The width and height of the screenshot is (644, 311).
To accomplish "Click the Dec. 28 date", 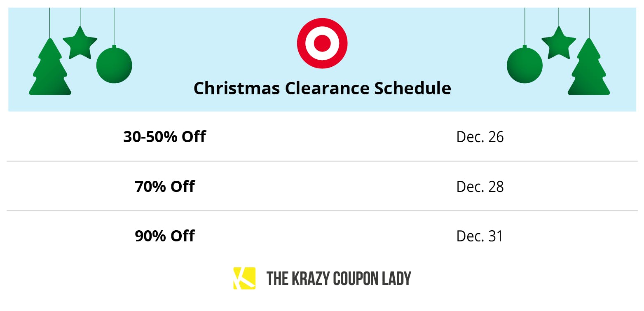I will (480, 187).
